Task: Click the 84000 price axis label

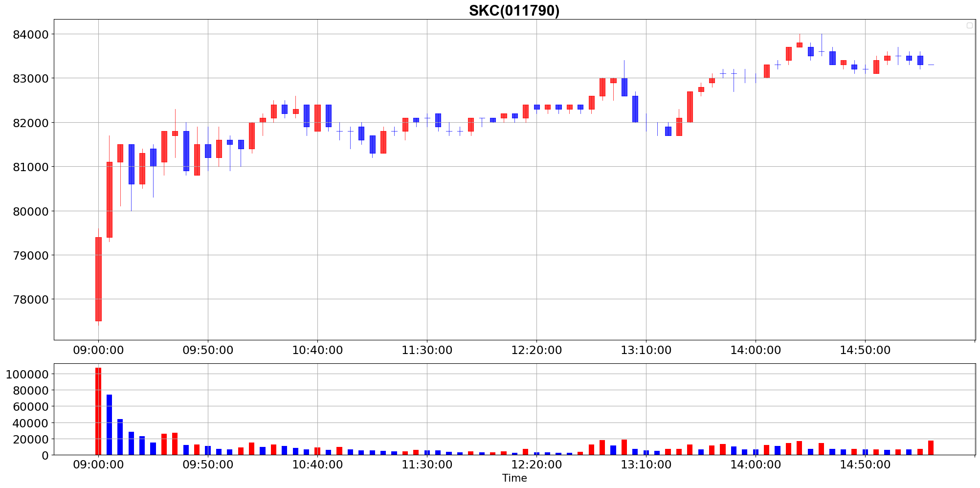Action: click(31, 34)
